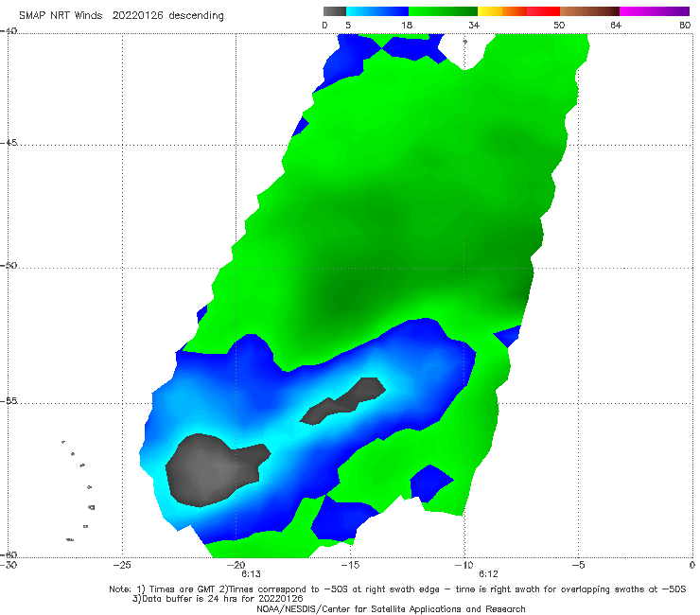Viewport: 700px width, 615px height.
Task: Click the '18' label under the color bar
Action: [407, 26]
